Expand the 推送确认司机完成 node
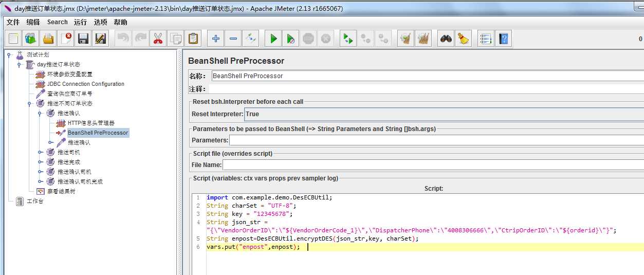This screenshot has width=644, height=275. point(40,181)
